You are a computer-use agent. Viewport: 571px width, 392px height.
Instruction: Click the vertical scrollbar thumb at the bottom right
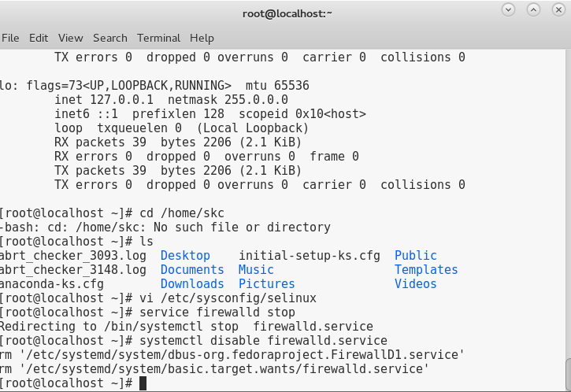coord(568,375)
